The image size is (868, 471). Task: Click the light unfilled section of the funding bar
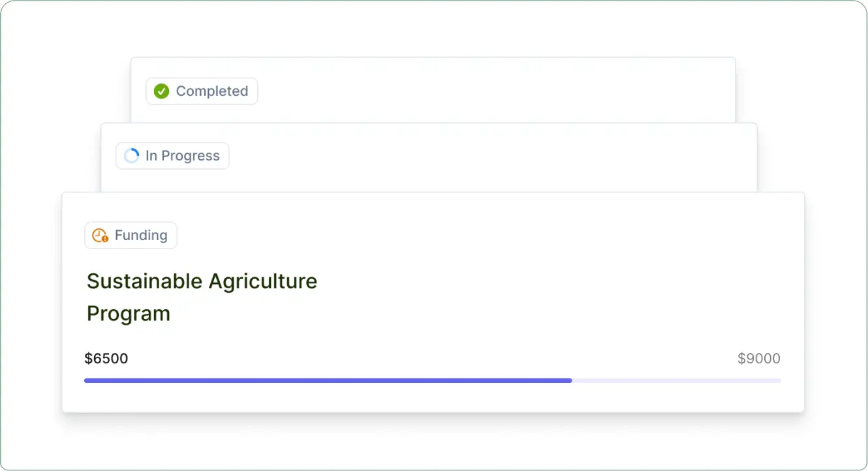point(675,380)
